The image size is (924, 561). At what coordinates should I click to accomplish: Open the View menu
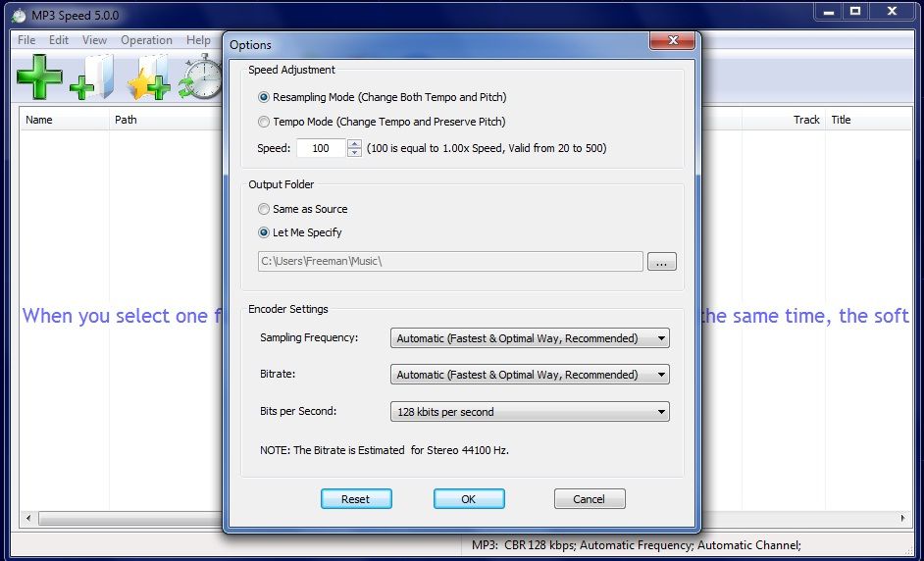coord(94,40)
